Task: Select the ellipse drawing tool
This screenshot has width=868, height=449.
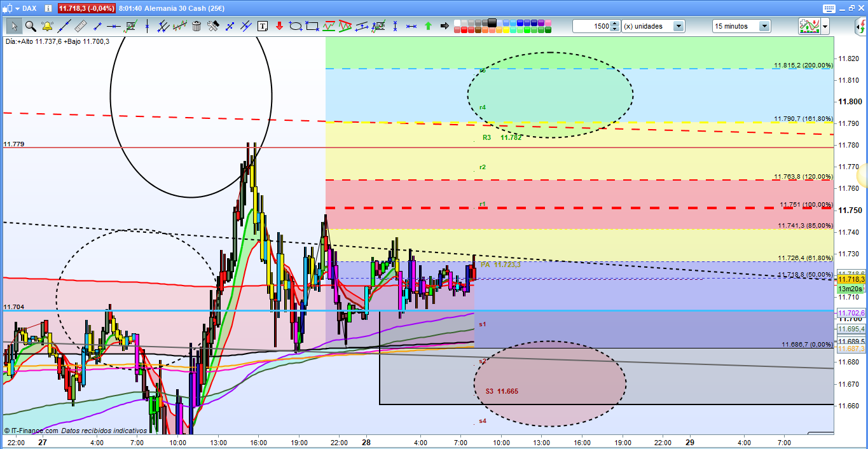Action: pyautogui.click(x=296, y=26)
